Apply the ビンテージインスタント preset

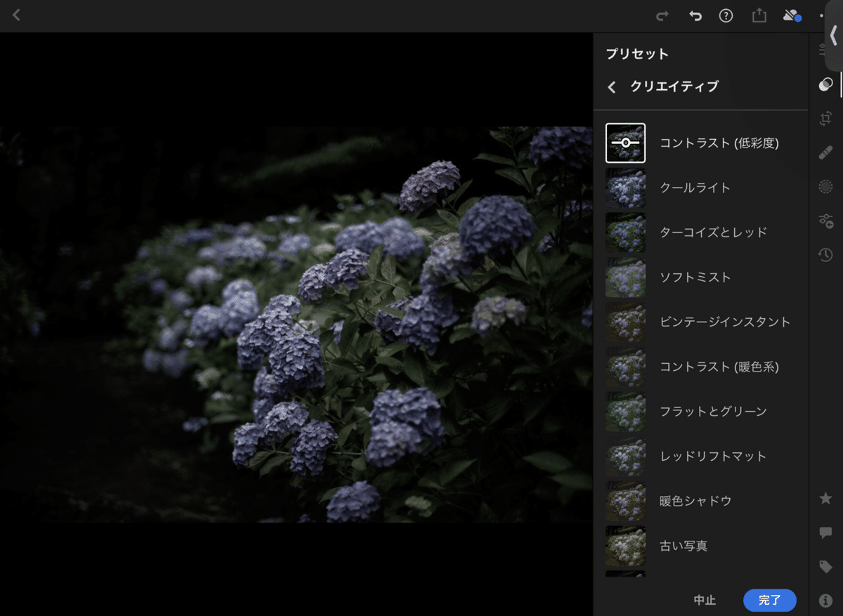[725, 322]
